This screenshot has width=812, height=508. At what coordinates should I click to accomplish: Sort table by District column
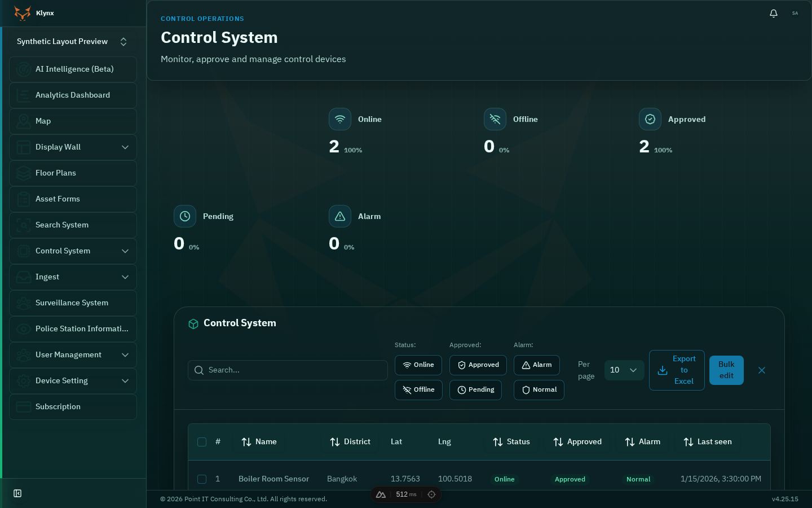[350, 442]
